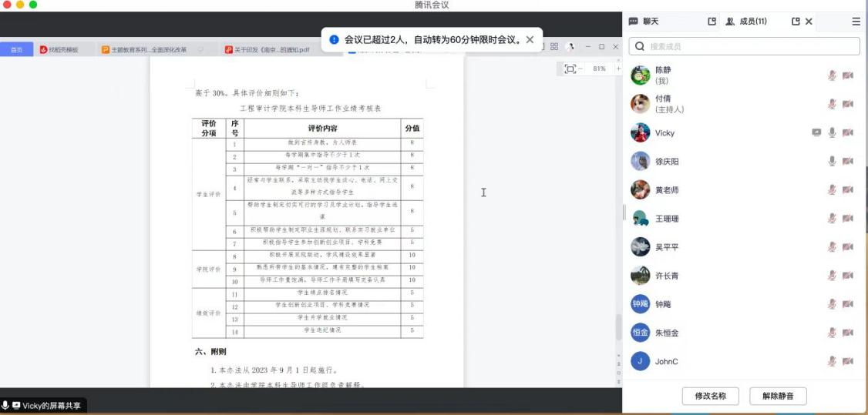Screen dimensions: 868x415
Task: Dismiss the 60-minute meeting limit notice
Action: click(530, 39)
